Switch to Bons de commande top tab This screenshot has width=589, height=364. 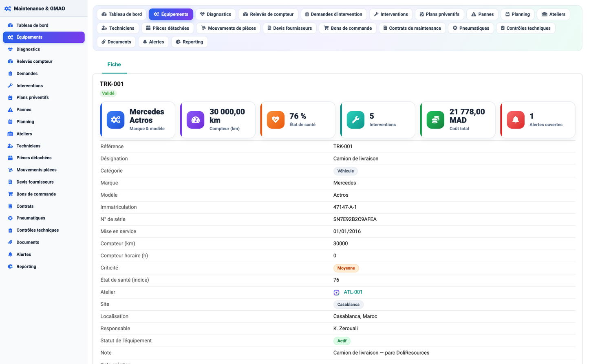point(348,28)
